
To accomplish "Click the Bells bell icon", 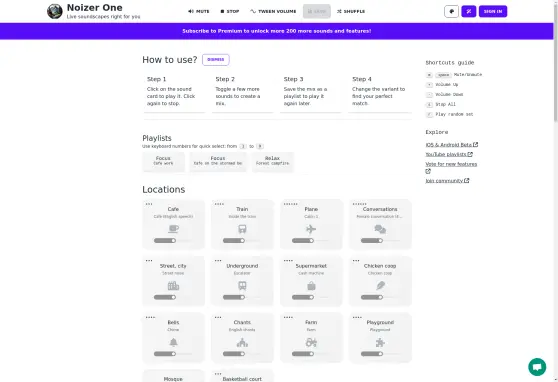I will pos(173,342).
